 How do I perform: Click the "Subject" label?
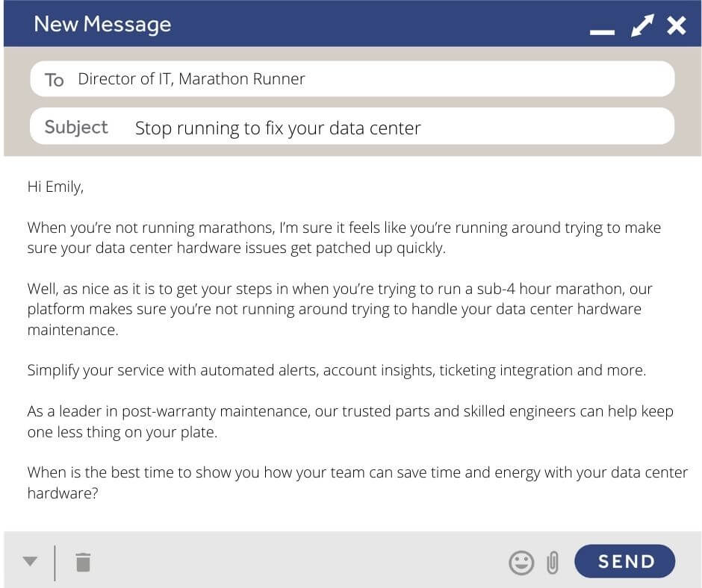(x=76, y=128)
